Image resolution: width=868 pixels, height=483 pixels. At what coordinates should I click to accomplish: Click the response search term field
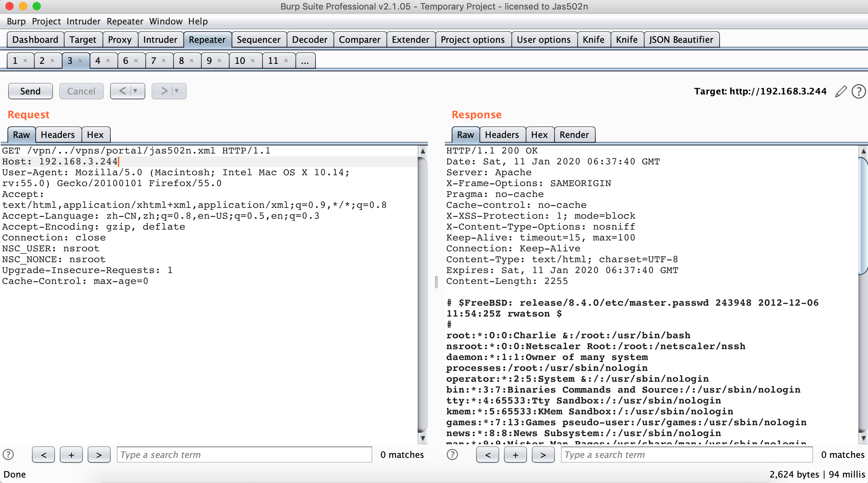pos(686,455)
